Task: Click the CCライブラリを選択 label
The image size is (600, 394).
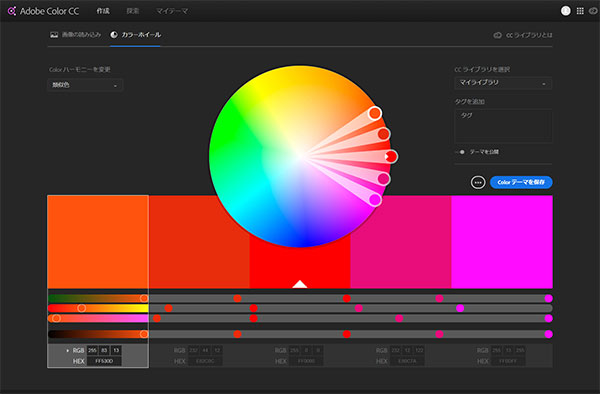Action: pos(482,70)
